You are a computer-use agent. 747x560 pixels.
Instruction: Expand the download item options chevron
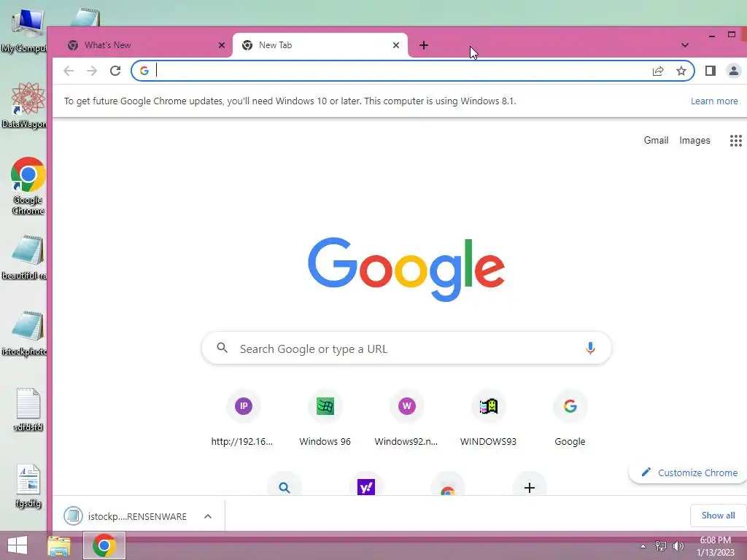pyautogui.click(x=208, y=516)
